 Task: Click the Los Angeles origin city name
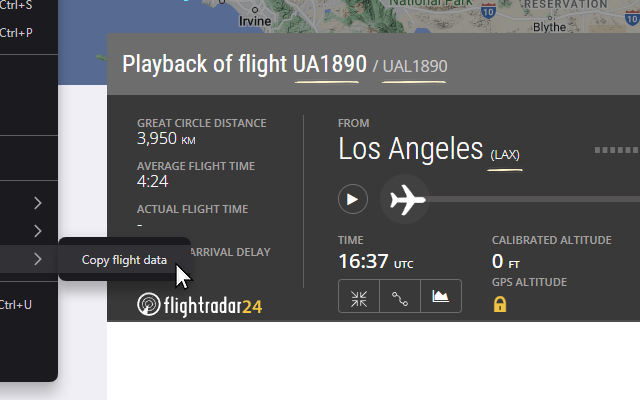pos(410,150)
